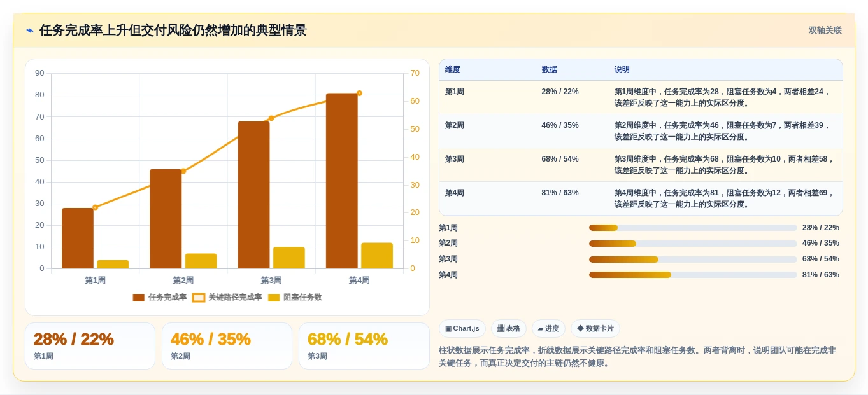Toggle 任务完成率 legend item
Viewport: 868px width, 395px height.
click(160, 297)
